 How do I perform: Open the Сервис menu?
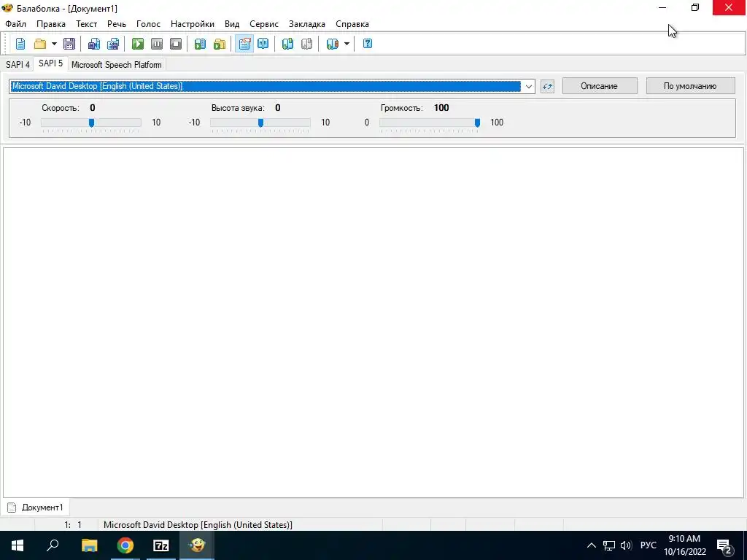point(264,24)
